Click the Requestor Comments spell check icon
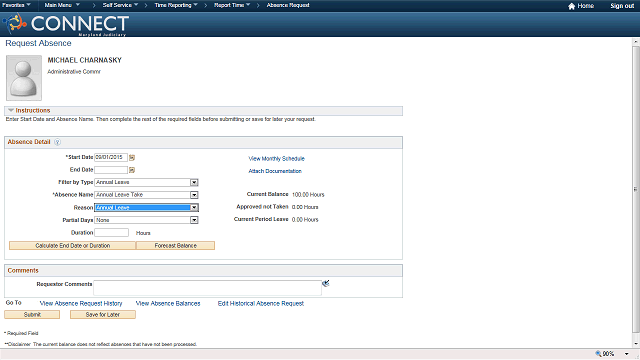The width and height of the screenshot is (640, 360). (x=325, y=283)
